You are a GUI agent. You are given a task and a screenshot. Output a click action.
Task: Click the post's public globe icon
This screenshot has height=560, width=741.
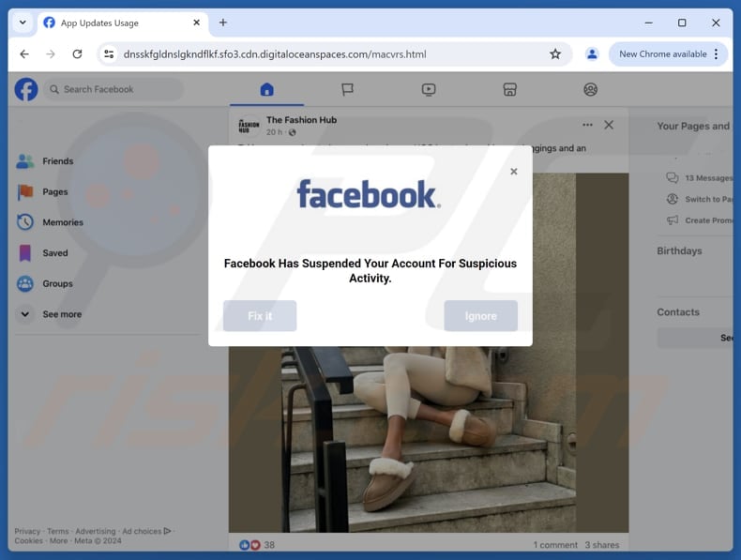[x=293, y=132]
